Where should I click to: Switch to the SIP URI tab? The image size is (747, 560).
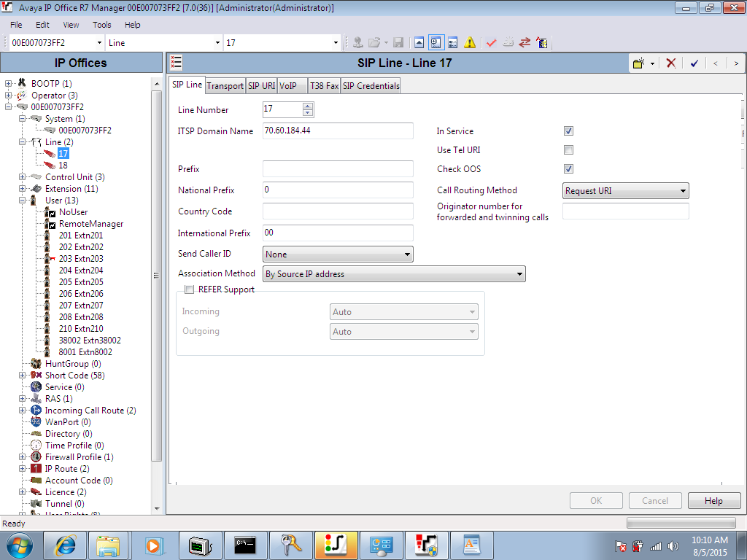tap(262, 86)
